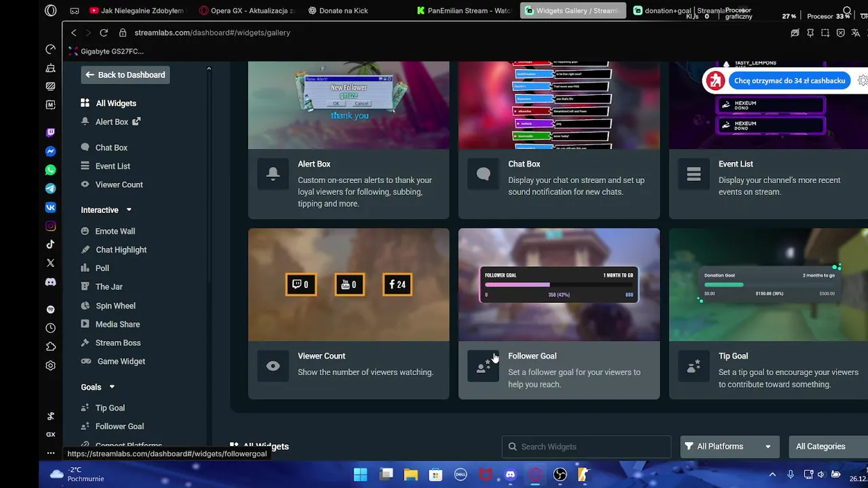Show hidden system tray icons
The width and height of the screenshot is (868, 488).
772,474
